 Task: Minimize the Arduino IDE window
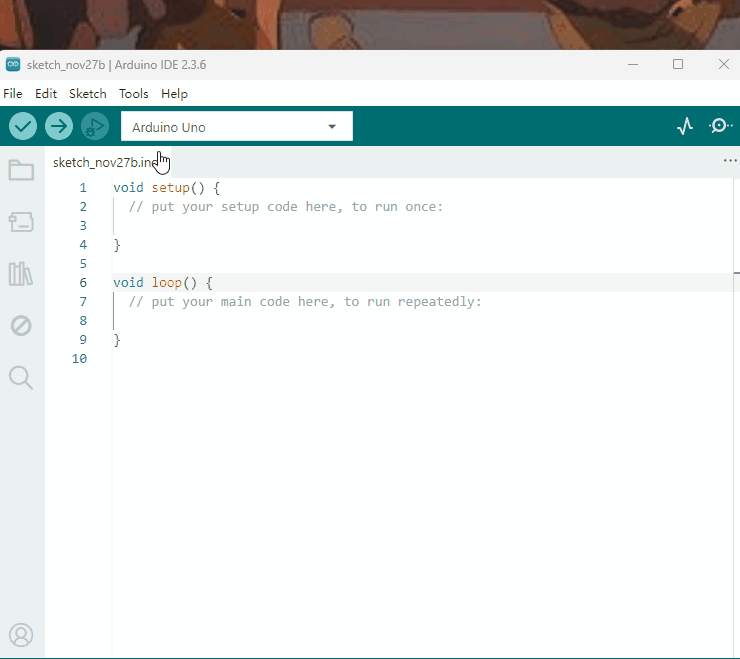[633, 64]
